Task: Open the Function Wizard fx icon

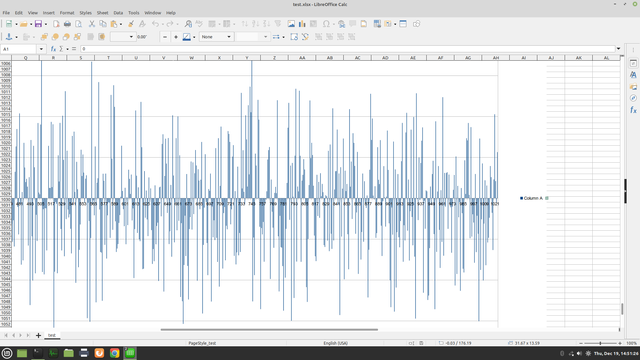Action: coord(53,49)
